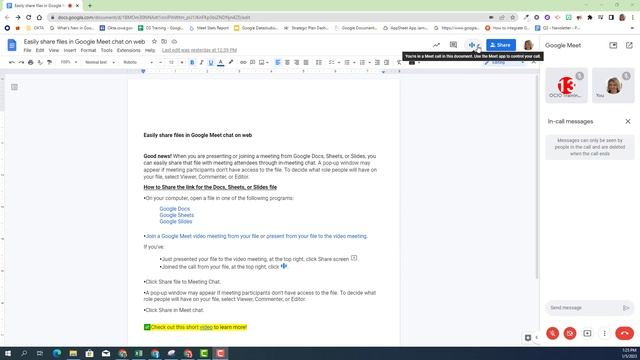Screen dimensions: 640x360
Task: Open the Insert image dropdown
Action: coord(264,62)
